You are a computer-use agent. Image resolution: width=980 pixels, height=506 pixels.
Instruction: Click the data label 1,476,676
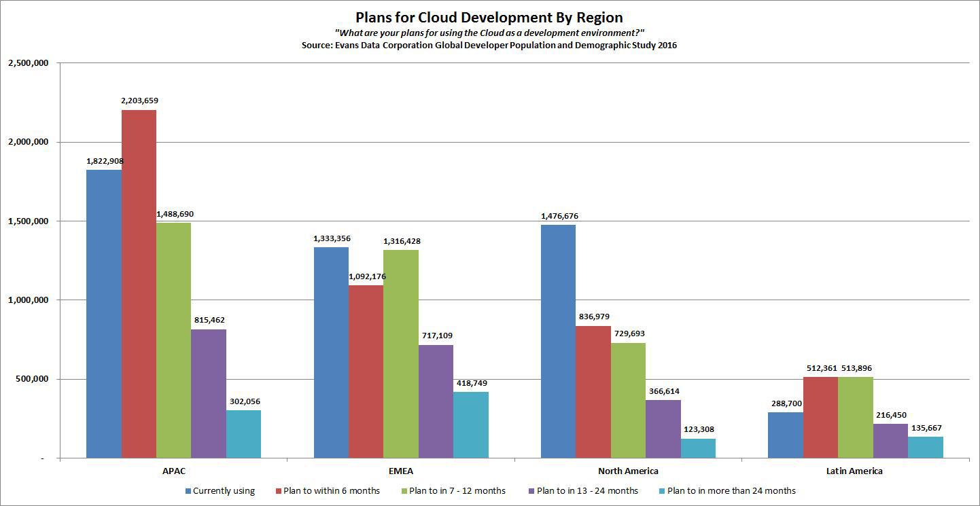(559, 216)
